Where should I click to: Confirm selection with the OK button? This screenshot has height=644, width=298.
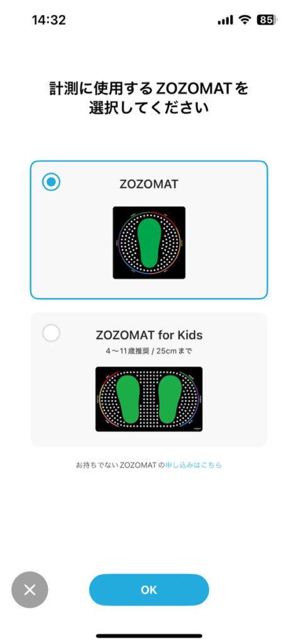pos(149,590)
